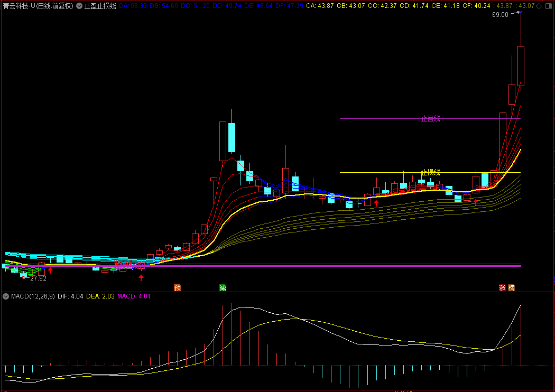Click the green 减 marker icon
The width and height of the screenshot is (555, 392).
[x=223, y=287]
